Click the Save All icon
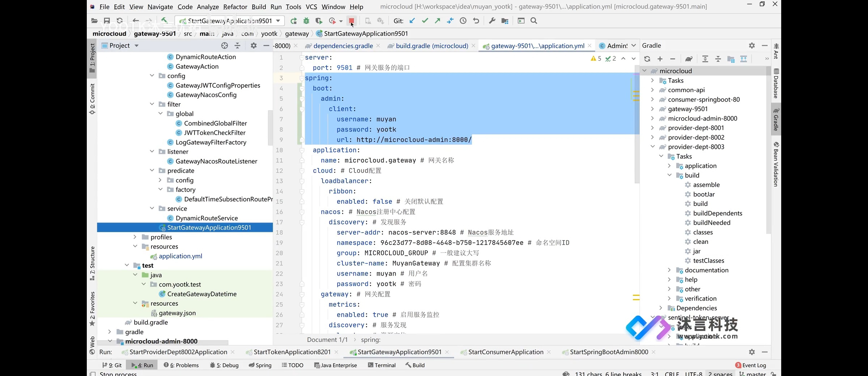868x376 pixels. click(x=107, y=21)
